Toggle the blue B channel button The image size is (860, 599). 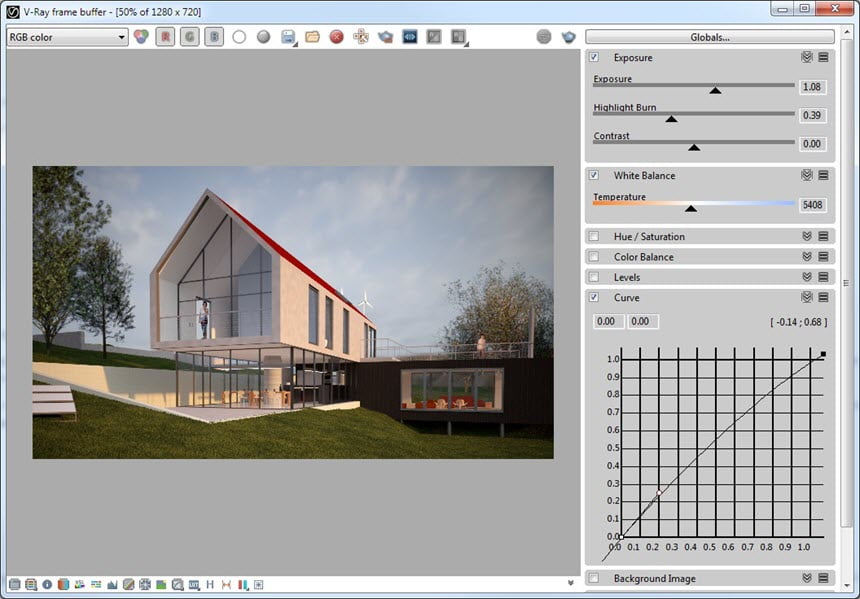tap(214, 37)
